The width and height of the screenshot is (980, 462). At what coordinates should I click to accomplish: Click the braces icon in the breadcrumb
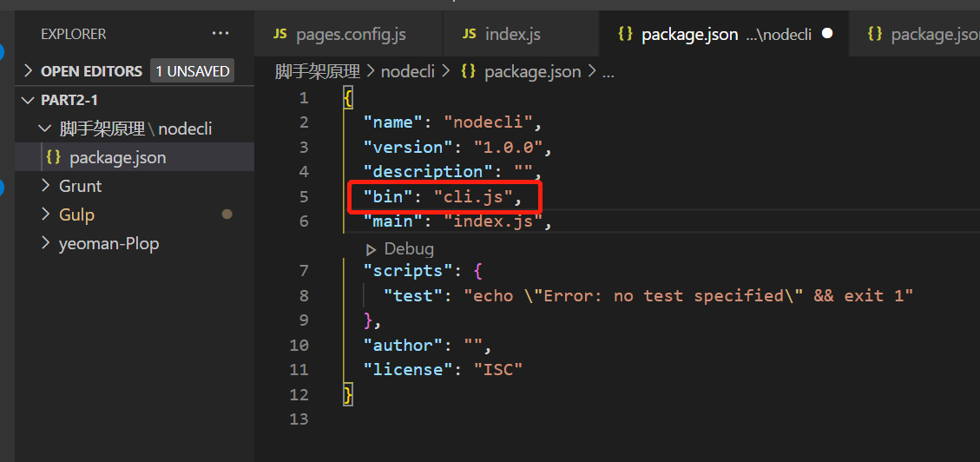pos(468,71)
